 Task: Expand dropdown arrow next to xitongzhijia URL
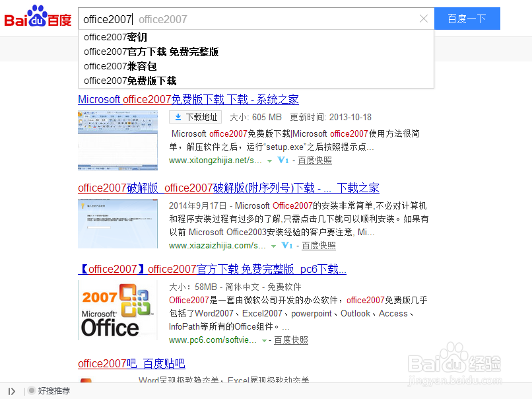click(269, 161)
